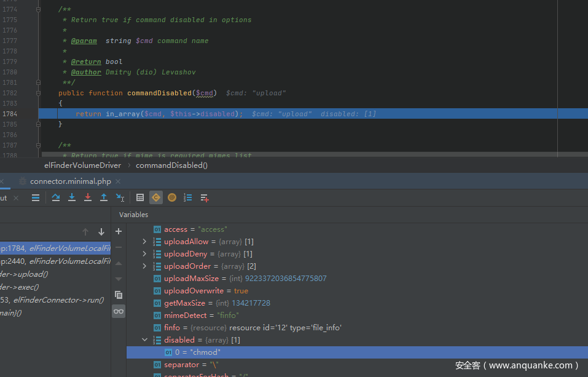Add a new watch with plus button
The width and height of the screenshot is (588, 377).
(x=119, y=231)
